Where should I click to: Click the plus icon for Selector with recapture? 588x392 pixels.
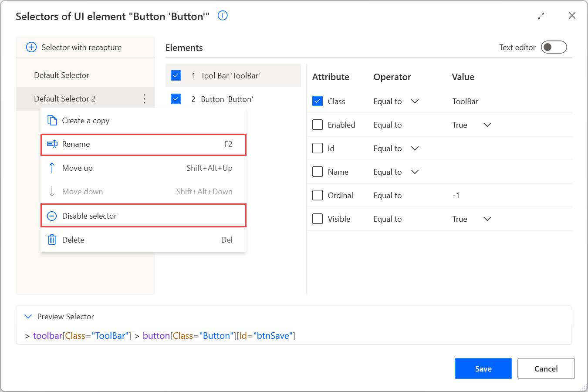(x=31, y=47)
